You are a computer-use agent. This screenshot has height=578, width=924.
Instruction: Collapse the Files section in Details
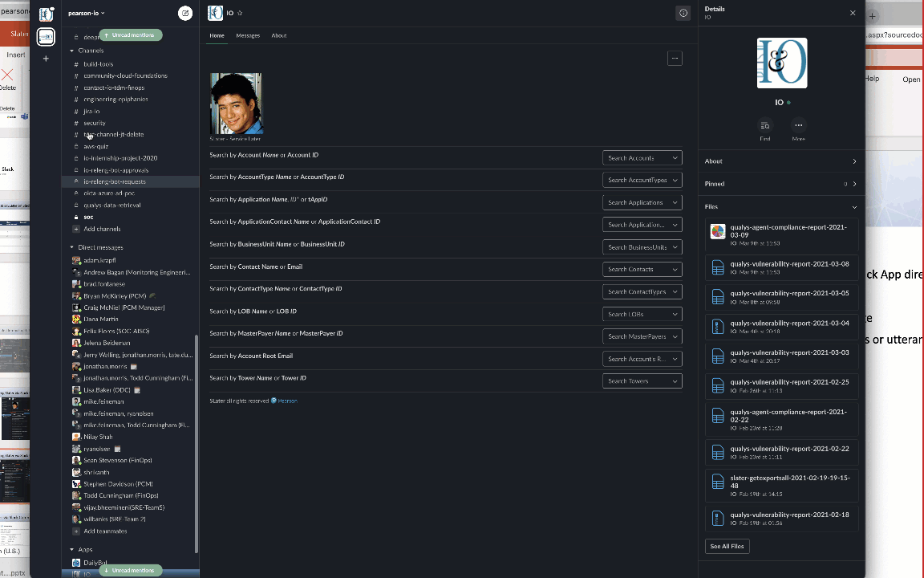pos(854,207)
